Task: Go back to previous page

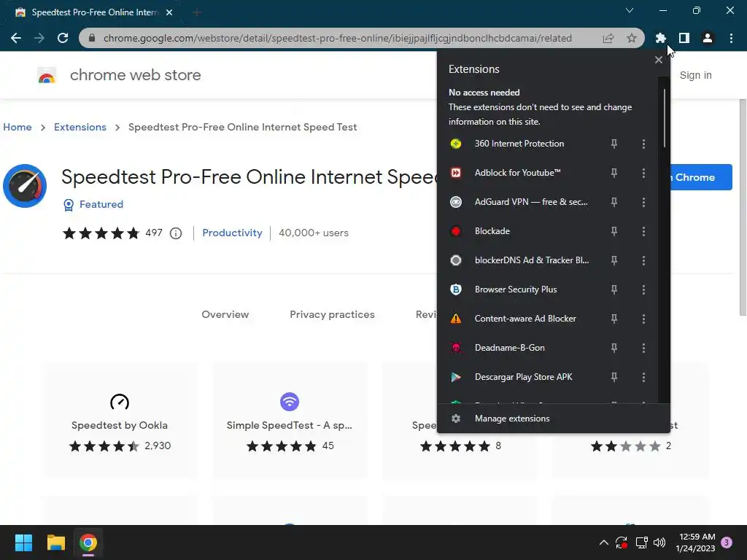Action: coord(16,38)
